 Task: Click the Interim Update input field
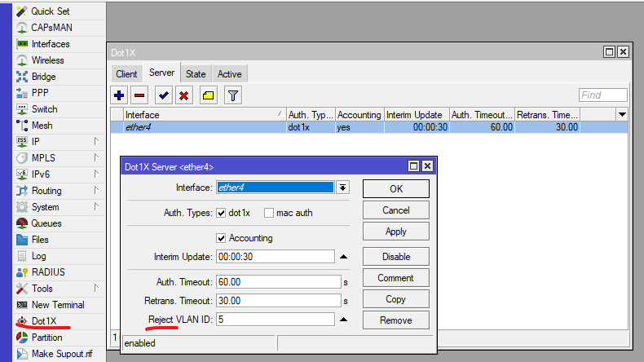click(276, 257)
